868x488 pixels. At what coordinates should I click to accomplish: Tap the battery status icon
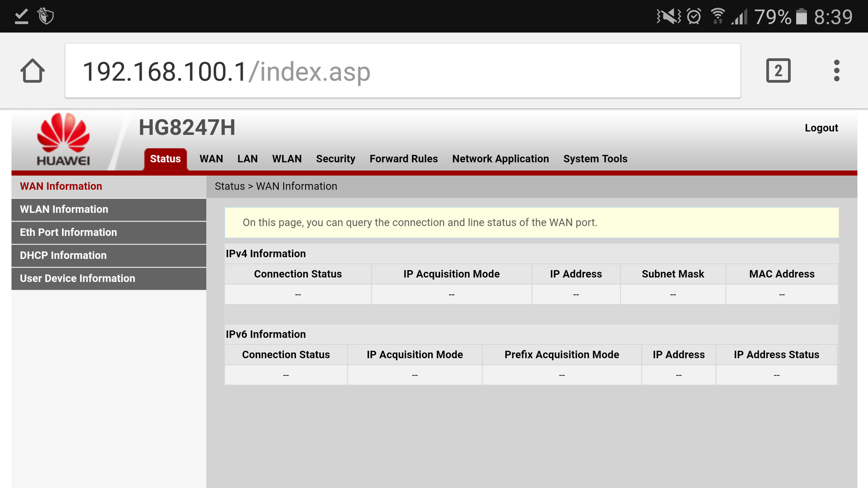coord(801,17)
